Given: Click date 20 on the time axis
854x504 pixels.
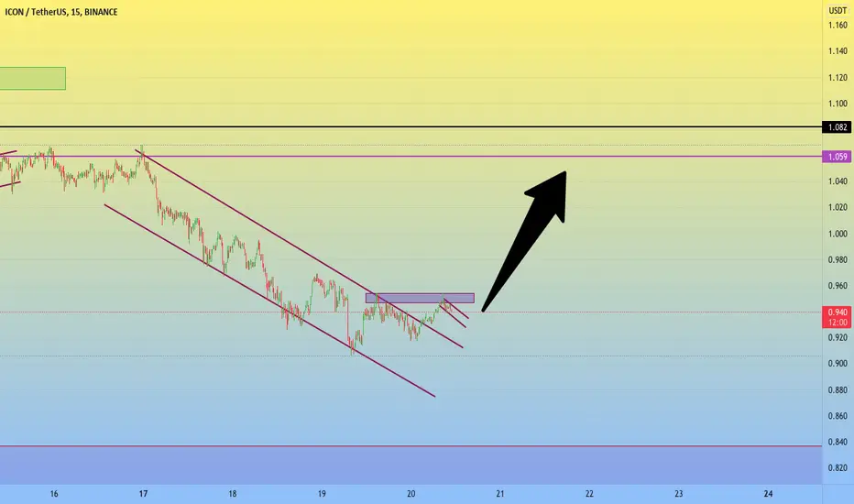Looking at the screenshot, I should [x=411, y=494].
